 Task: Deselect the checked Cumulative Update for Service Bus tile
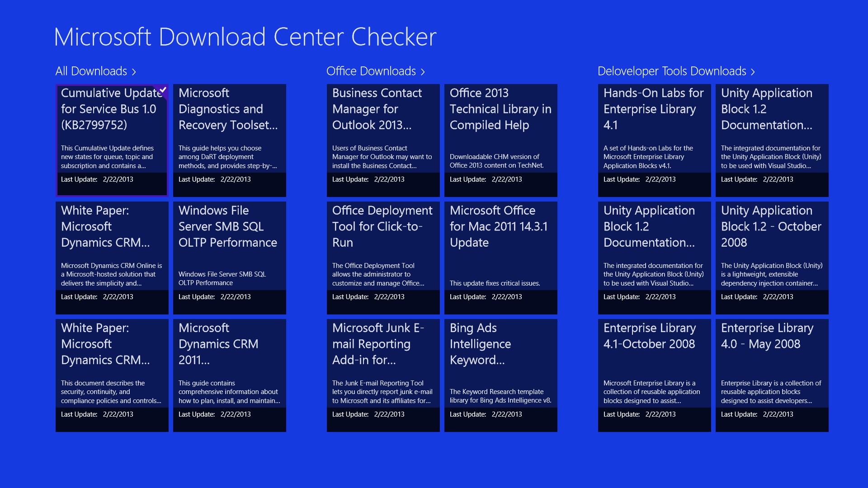pyautogui.click(x=112, y=140)
